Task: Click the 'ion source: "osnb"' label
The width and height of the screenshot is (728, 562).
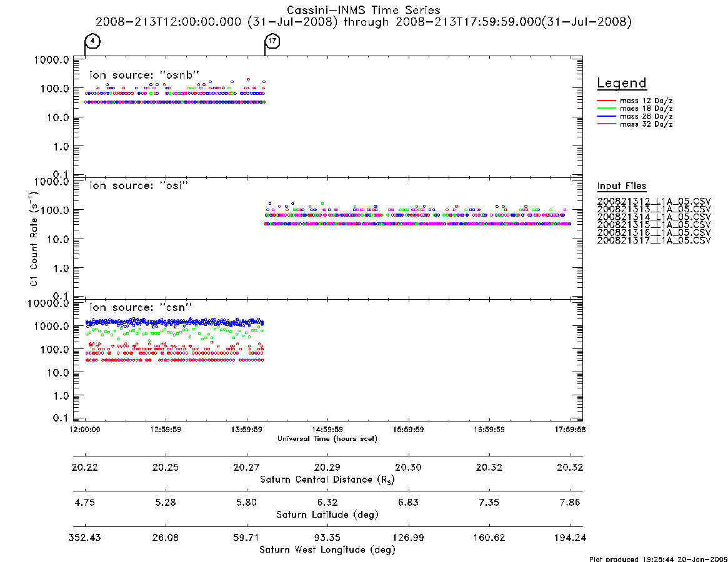Action: coord(144,75)
